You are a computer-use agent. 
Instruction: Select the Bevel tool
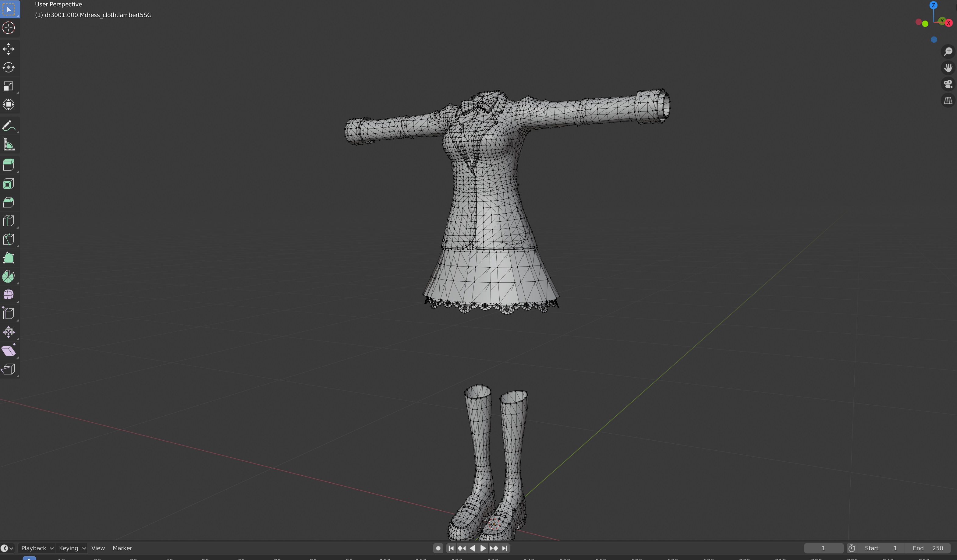tap(8, 203)
